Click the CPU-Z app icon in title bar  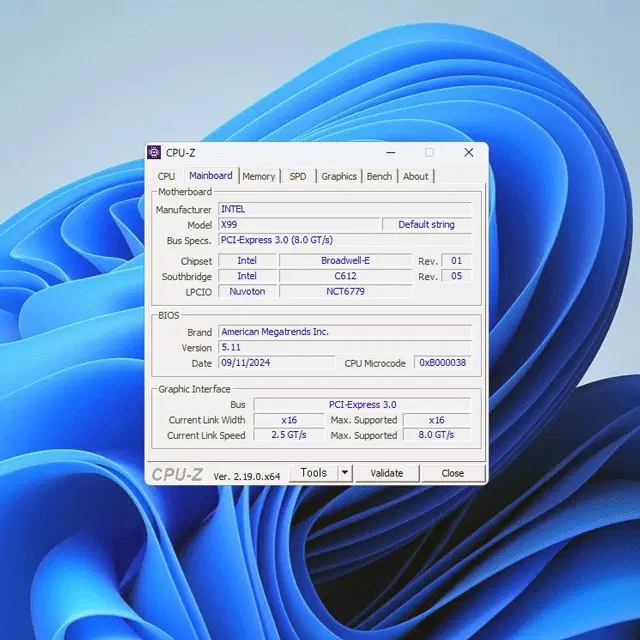point(154,152)
